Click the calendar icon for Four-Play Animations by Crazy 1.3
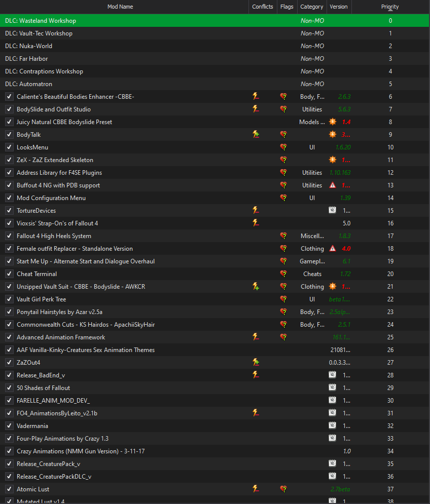 333,438
